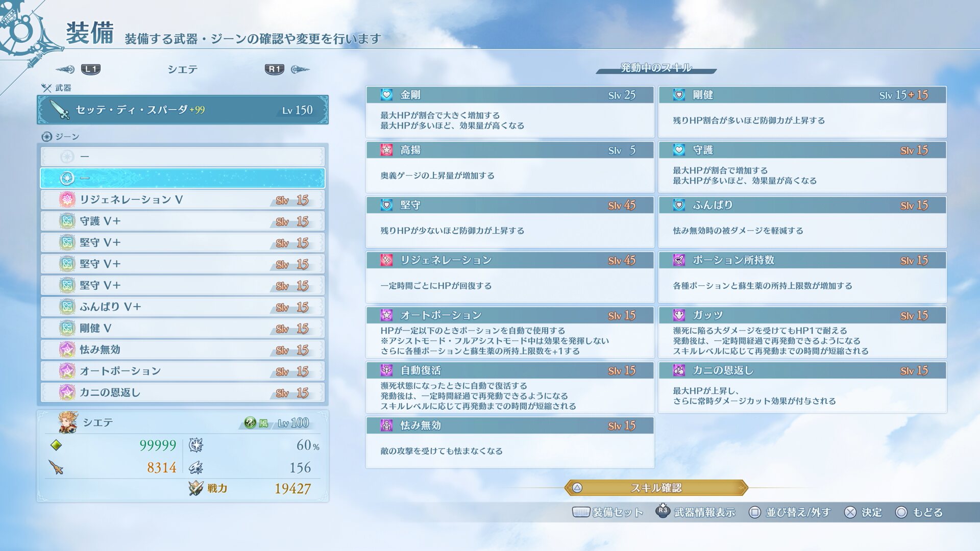Click the 戦力 power emblem icon
This screenshot has height=551, width=980.
click(x=195, y=488)
